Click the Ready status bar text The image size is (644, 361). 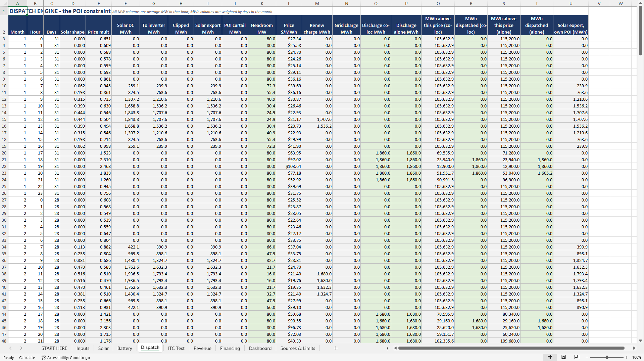[8, 357]
